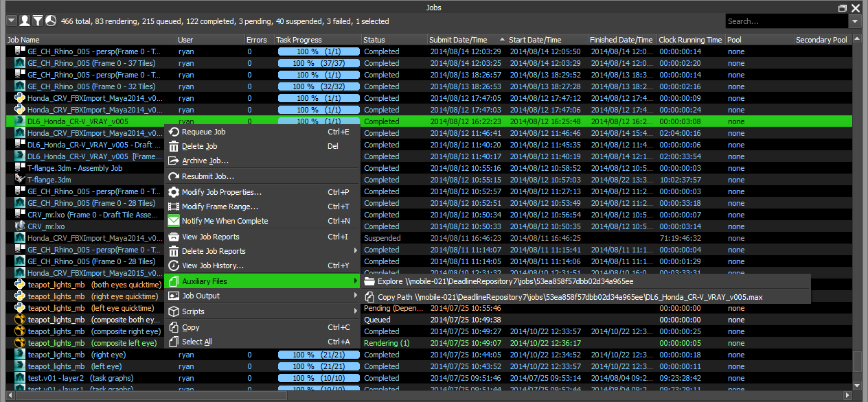This screenshot has height=402, width=868.
Task: Expand the Scripts submenu
Action: (x=262, y=311)
